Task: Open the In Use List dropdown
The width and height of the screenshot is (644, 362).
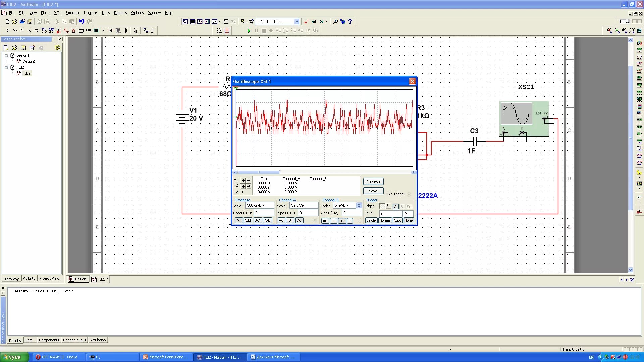Action: pos(297,21)
